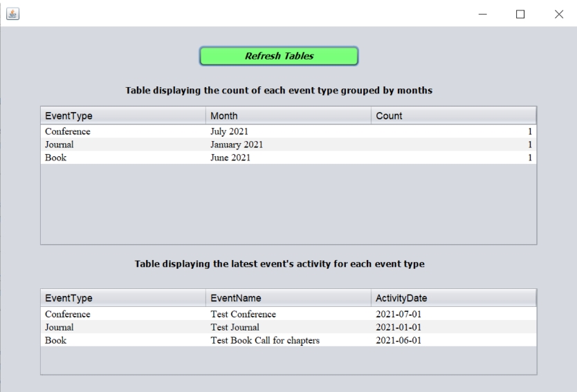Select the EventType header in the monthly count table
The width and height of the screenshot is (577, 392).
[x=123, y=116]
